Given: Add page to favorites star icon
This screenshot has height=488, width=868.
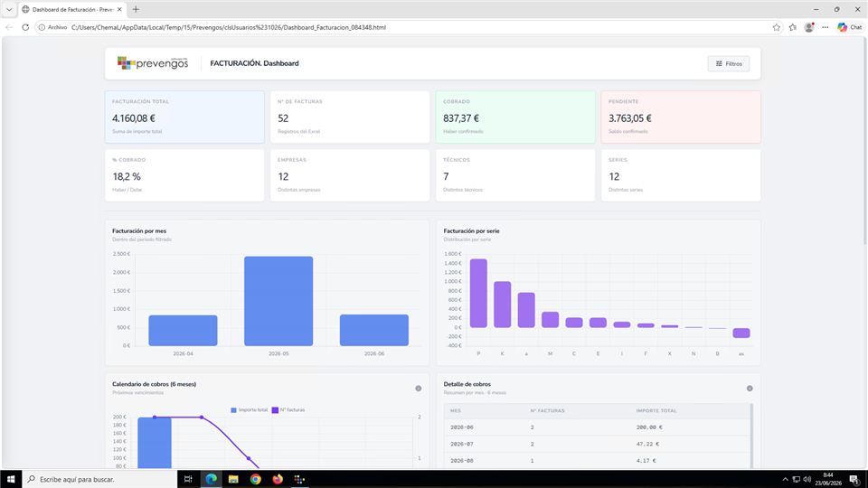Looking at the screenshot, I should tap(776, 27).
